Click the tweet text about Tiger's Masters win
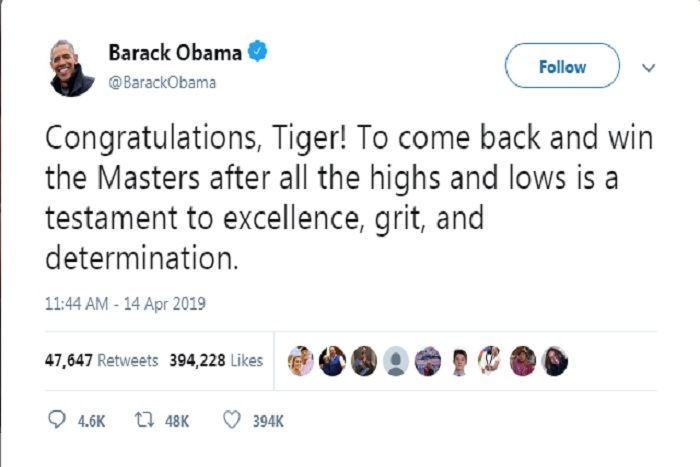This screenshot has height=467, width=700. (x=349, y=197)
